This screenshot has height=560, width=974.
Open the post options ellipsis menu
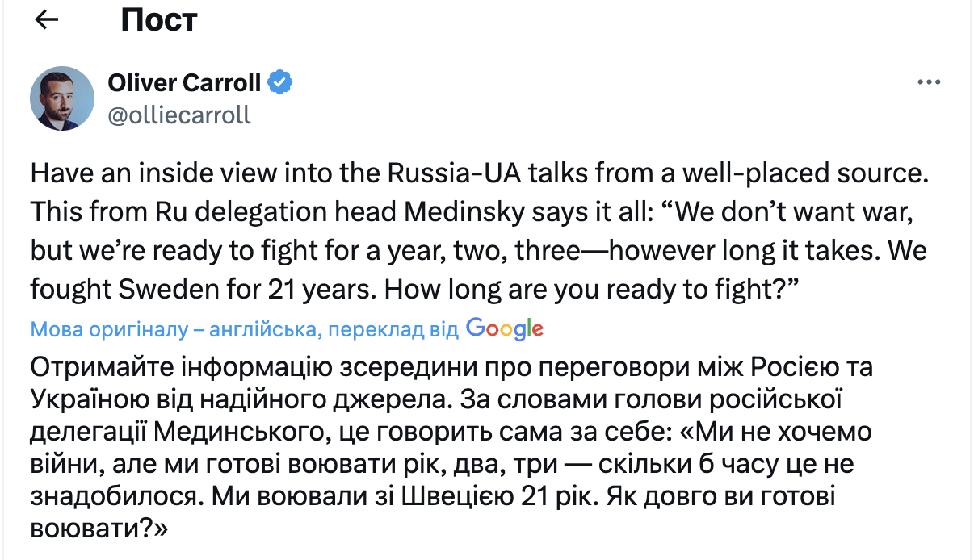click(930, 81)
